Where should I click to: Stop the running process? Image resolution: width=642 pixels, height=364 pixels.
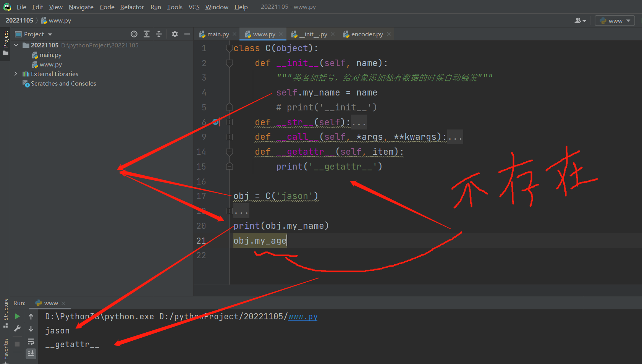click(x=17, y=344)
